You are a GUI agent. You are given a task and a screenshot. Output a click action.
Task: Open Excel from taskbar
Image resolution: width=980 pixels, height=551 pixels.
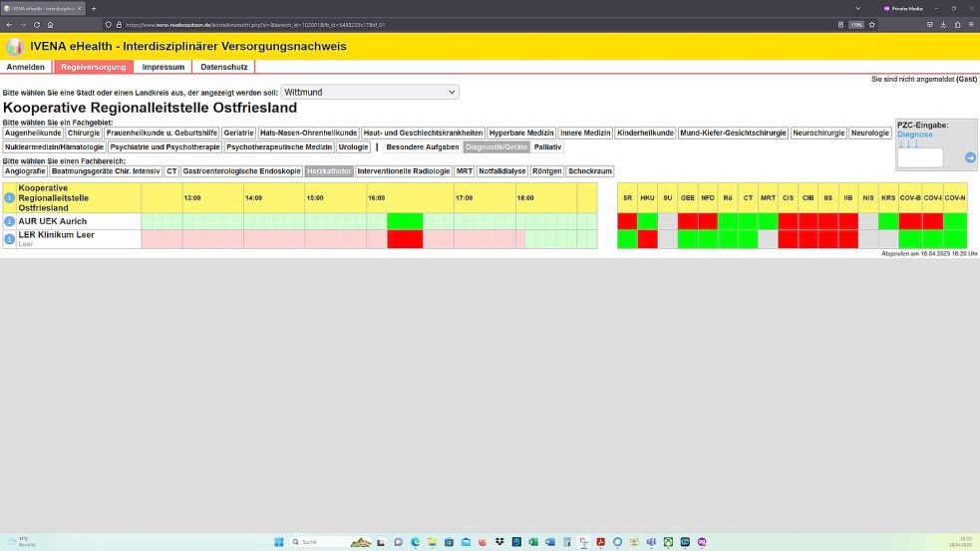[x=533, y=542]
